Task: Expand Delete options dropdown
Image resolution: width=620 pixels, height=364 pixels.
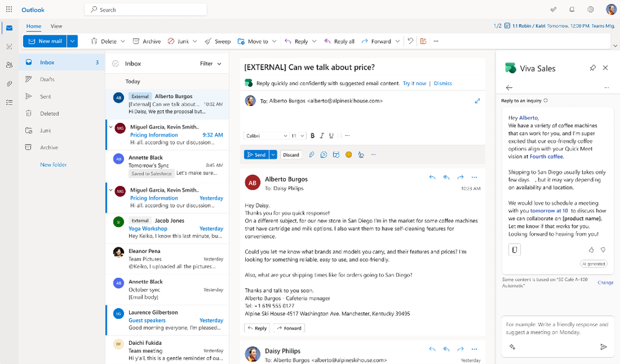Action: pyautogui.click(x=123, y=41)
